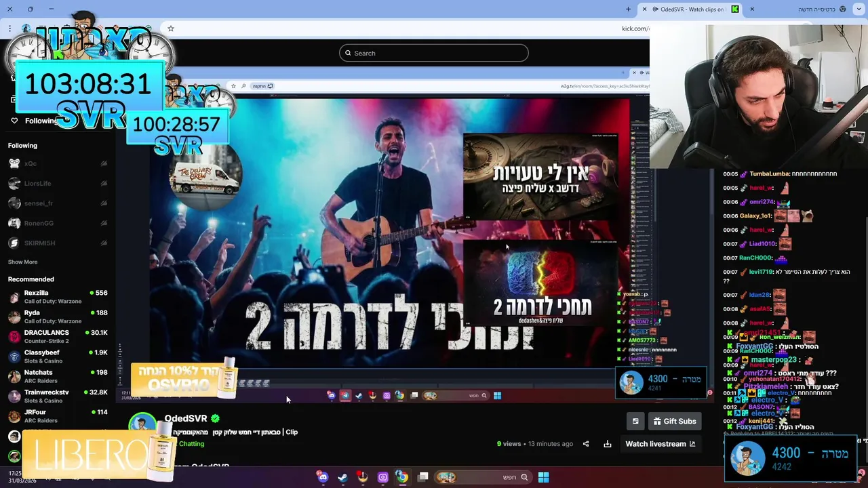Open Task View on the taskbar
This screenshot has height=488, width=868.
pos(423,477)
